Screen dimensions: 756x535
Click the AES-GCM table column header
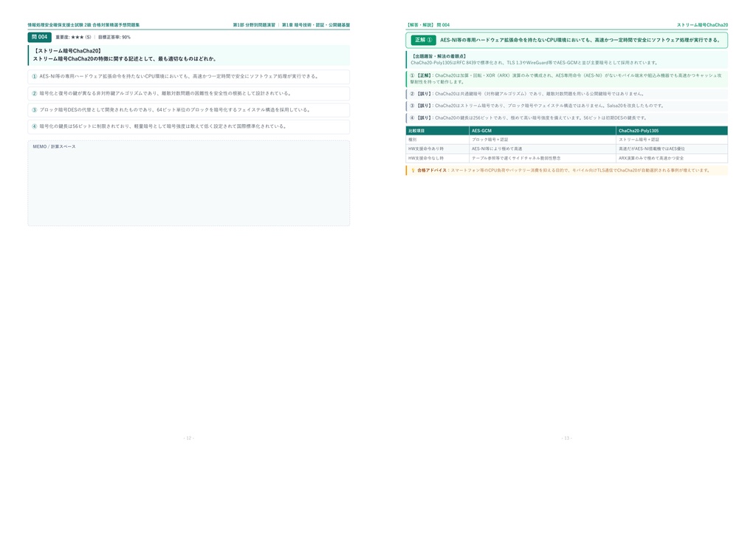pos(543,131)
